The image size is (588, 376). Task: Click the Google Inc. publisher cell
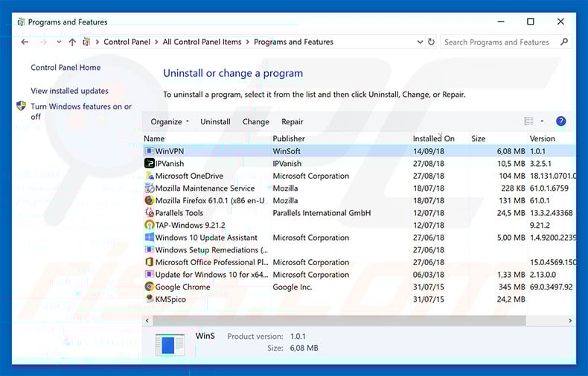pyautogui.click(x=292, y=287)
